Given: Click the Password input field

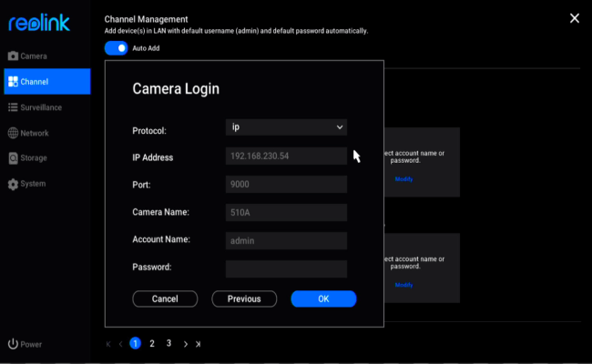Looking at the screenshot, I should click(x=286, y=268).
